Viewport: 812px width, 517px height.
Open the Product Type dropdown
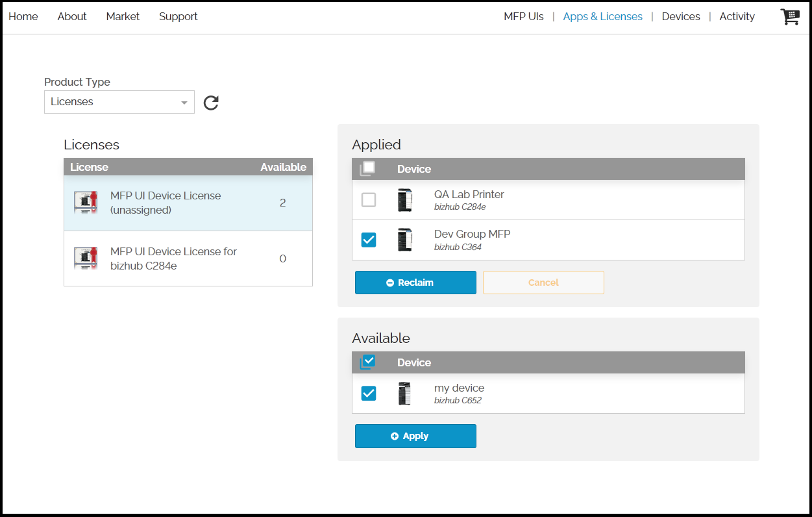pyautogui.click(x=119, y=102)
